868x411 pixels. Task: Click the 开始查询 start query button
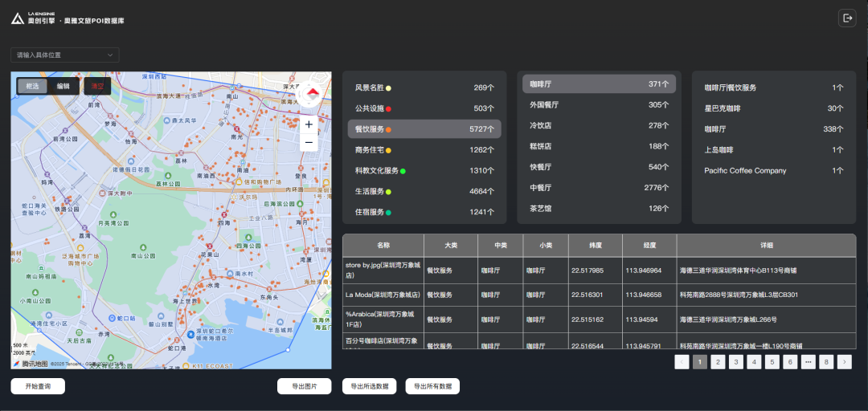point(38,386)
